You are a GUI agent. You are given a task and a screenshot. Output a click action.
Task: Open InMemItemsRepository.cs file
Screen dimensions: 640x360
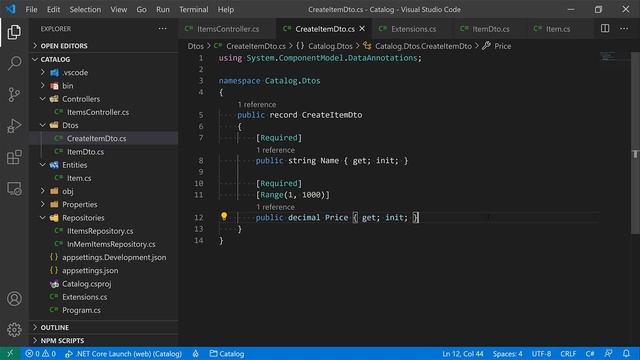click(x=111, y=244)
